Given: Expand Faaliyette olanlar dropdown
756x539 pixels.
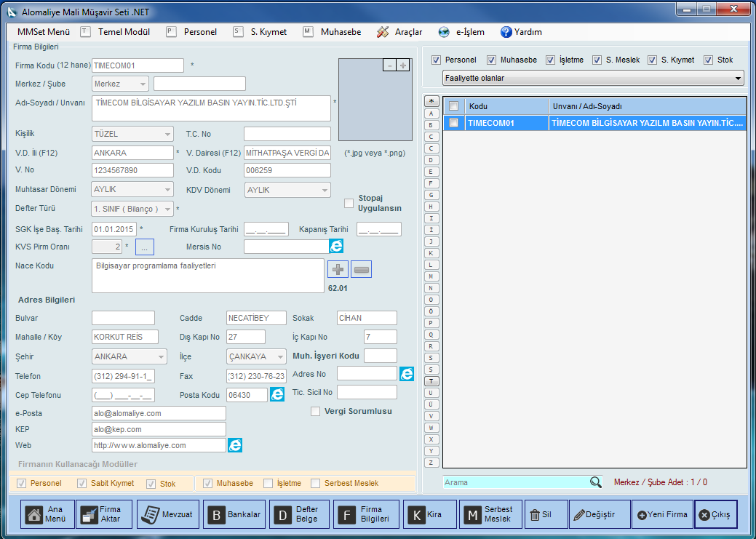Looking at the screenshot, I should click(593, 78).
